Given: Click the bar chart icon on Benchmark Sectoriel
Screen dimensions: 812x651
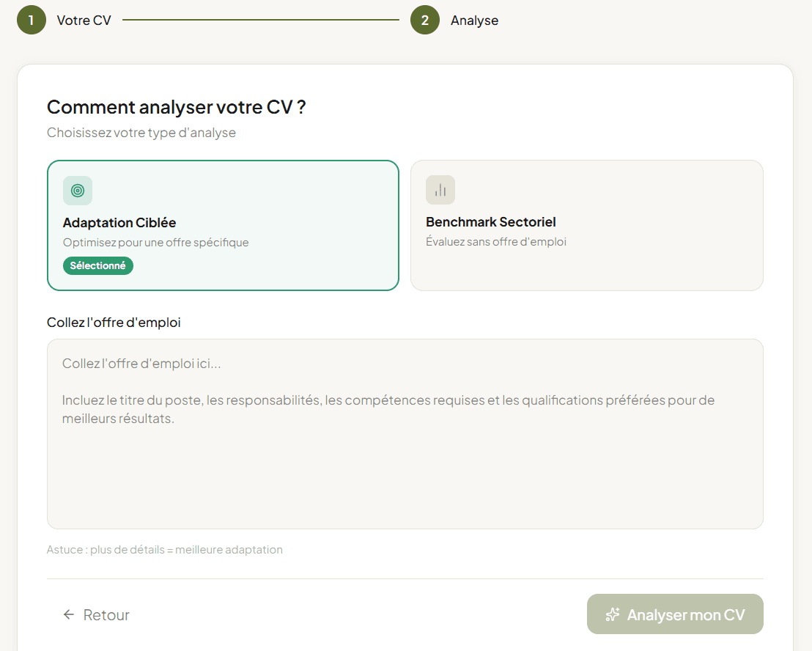Looking at the screenshot, I should click(x=440, y=189).
